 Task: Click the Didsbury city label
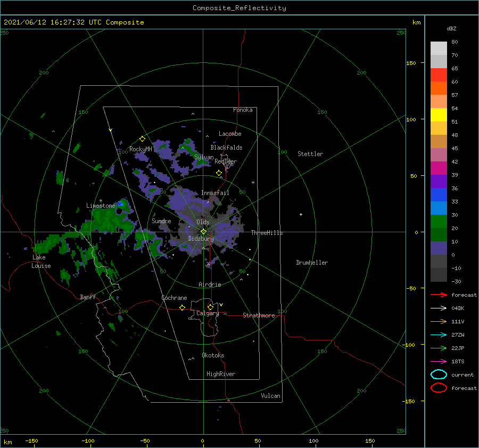click(201, 239)
